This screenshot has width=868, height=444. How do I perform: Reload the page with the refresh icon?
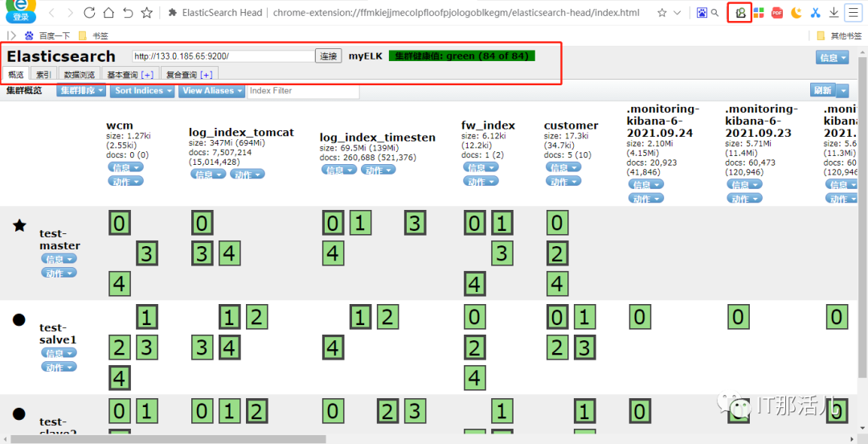point(90,12)
